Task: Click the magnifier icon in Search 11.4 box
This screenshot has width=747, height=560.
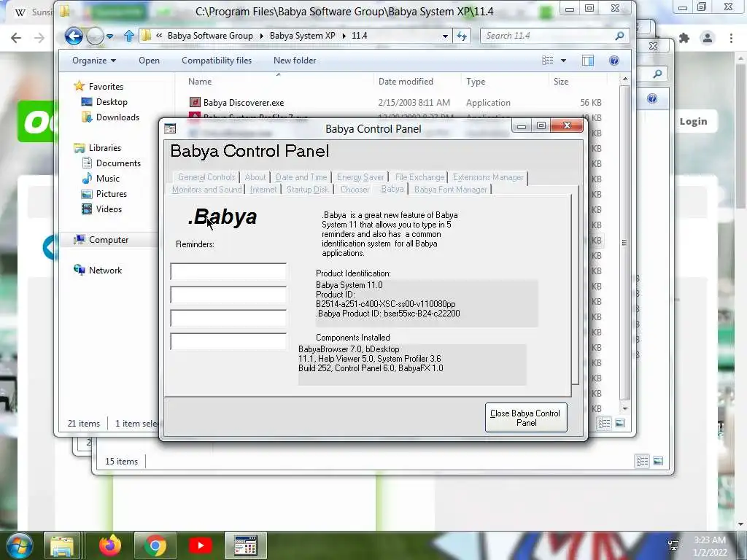Action: (620, 36)
